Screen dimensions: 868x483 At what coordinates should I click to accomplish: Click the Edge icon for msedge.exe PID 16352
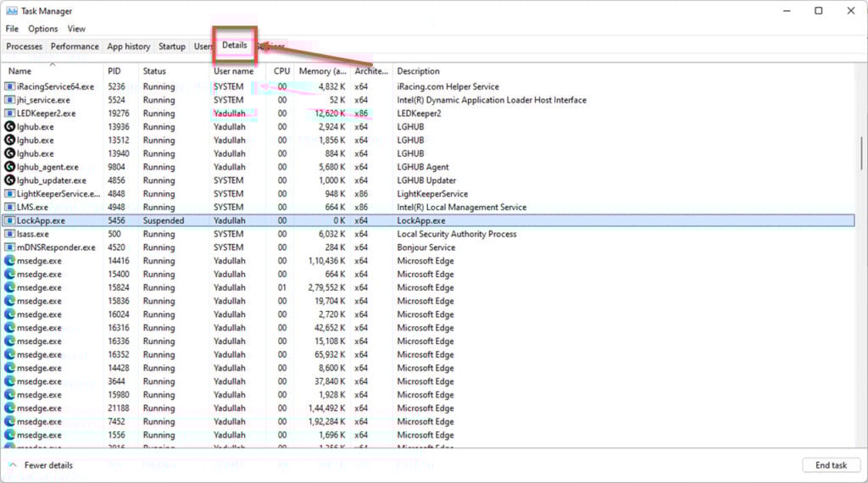pyautogui.click(x=9, y=355)
